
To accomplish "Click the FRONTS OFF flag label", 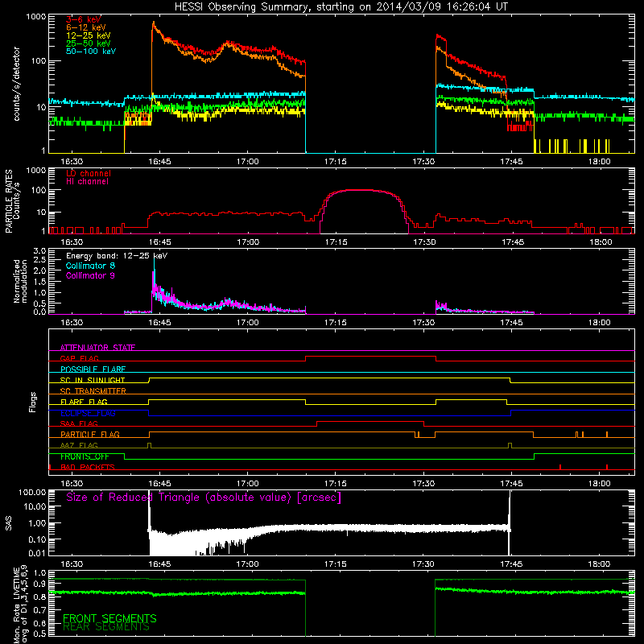I will [x=85, y=456].
